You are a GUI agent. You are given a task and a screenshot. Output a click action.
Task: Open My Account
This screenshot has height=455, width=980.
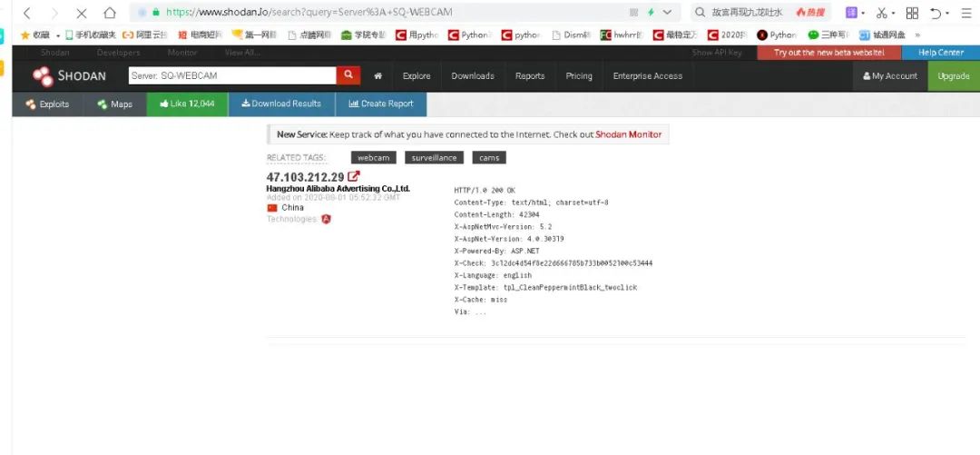[890, 75]
